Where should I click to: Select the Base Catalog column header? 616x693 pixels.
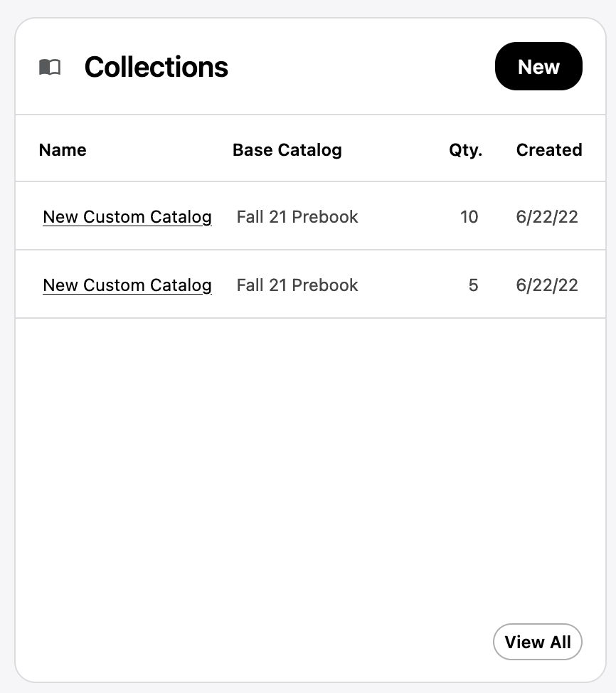click(x=287, y=149)
